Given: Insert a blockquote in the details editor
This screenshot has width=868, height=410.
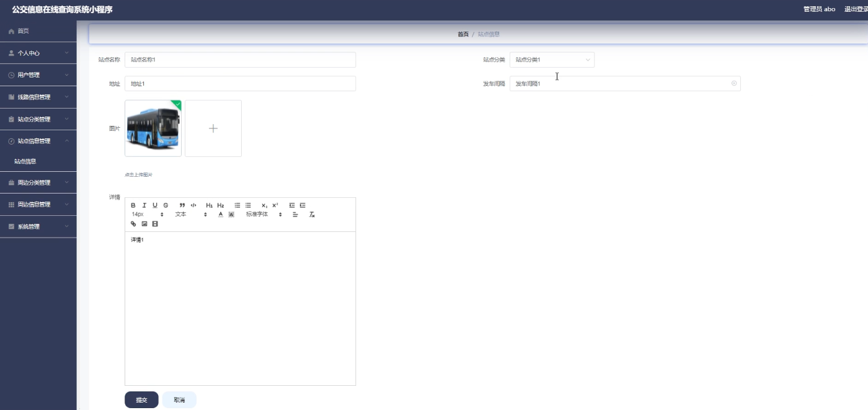Looking at the screenshot, I should click(x=182, y=205).
